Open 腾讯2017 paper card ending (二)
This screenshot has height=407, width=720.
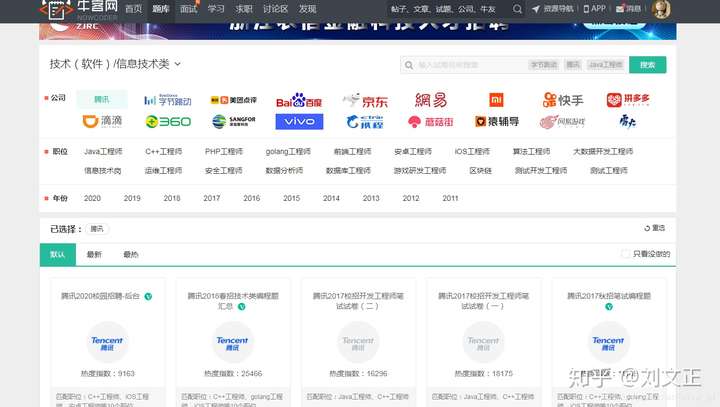358,342
